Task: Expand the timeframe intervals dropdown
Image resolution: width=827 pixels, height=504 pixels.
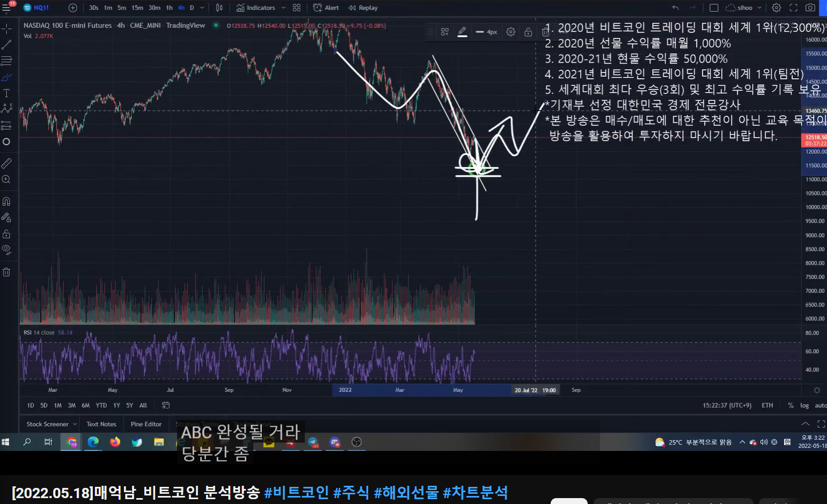Action: pyautogui.click(x=202, y=8)
